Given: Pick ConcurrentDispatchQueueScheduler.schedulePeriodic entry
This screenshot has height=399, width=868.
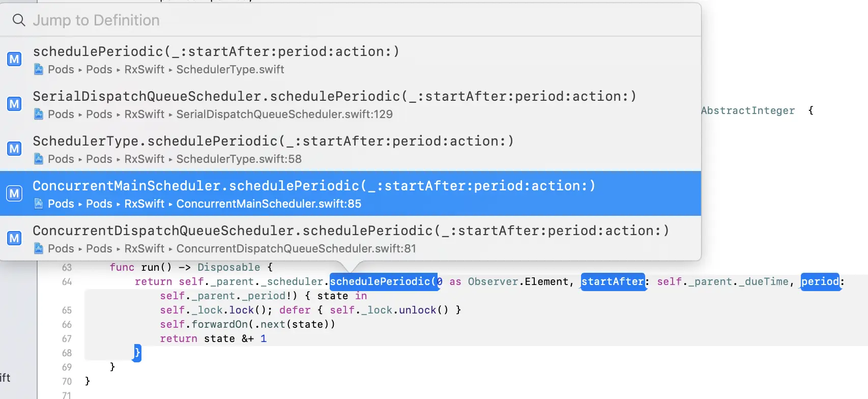Looking at the screenshot, I should 351,231.
